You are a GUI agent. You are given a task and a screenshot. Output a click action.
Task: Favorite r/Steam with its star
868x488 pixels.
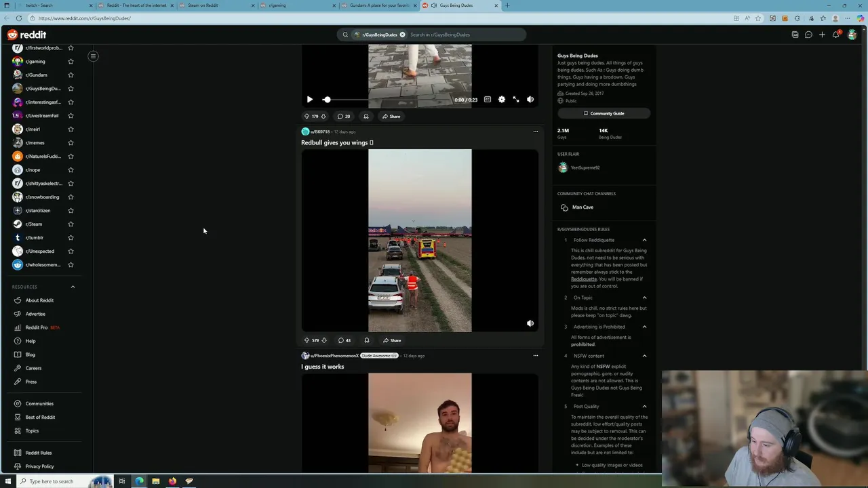click(x=71, y=224)
